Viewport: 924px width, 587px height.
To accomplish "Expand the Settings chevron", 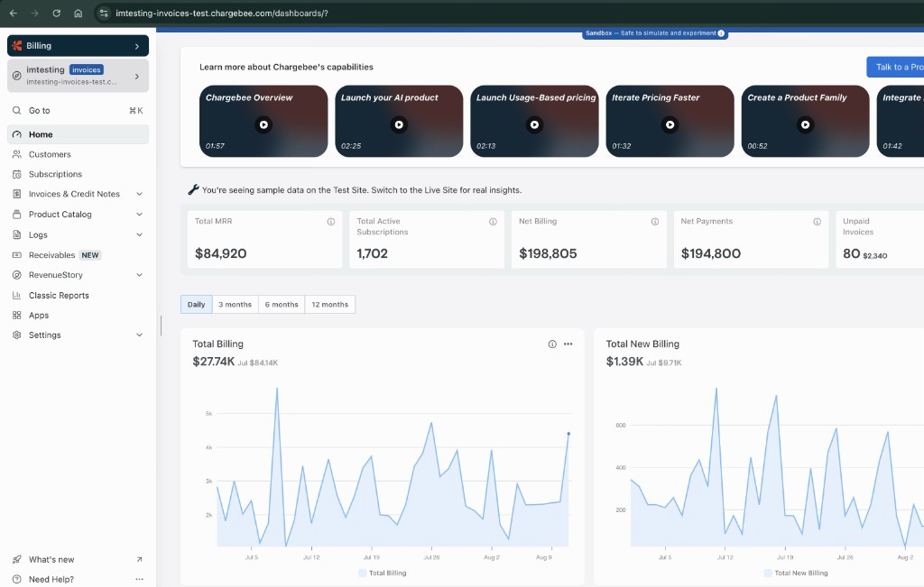I will (140, 335).
